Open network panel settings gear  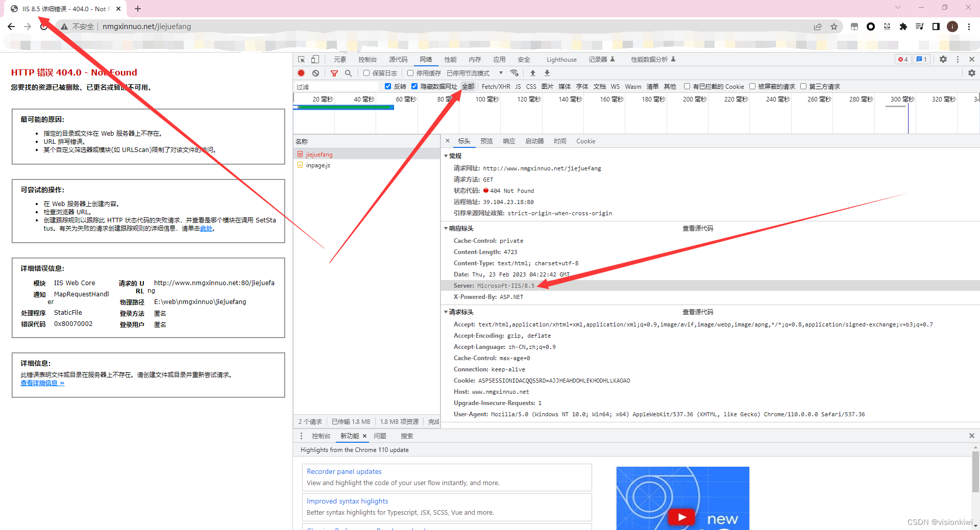(972, 73)
